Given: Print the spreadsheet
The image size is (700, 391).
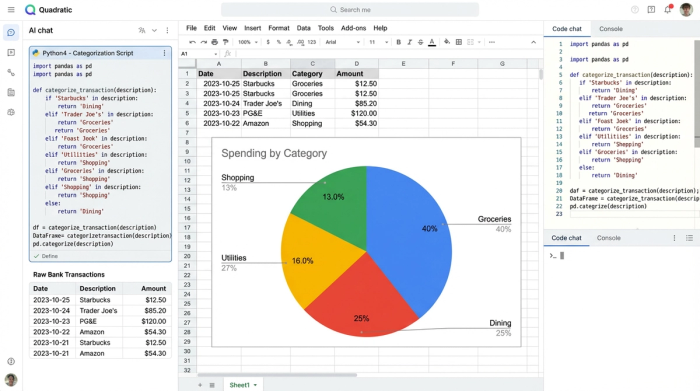Looking at the screenshot, I should [214, 42].
